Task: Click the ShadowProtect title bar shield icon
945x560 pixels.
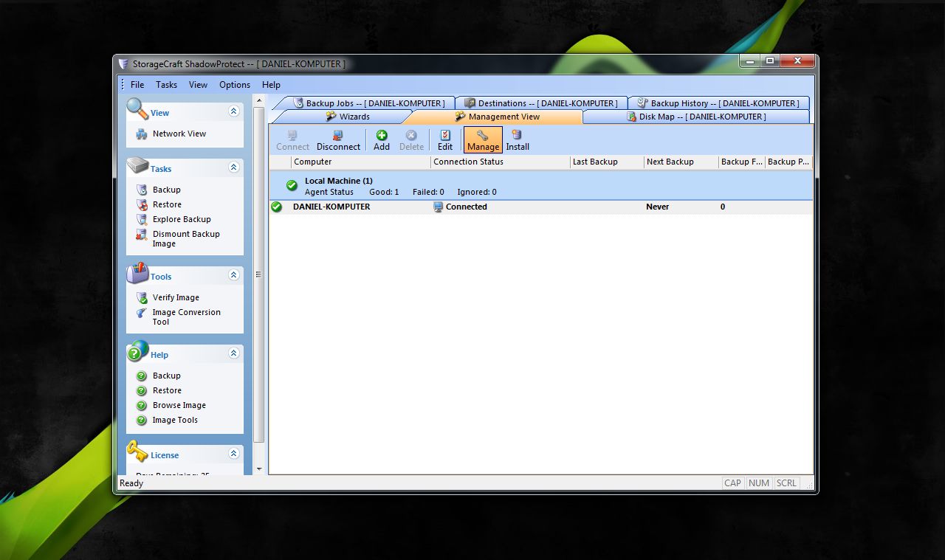Action: pyautogui.click(x=123, y=64)
